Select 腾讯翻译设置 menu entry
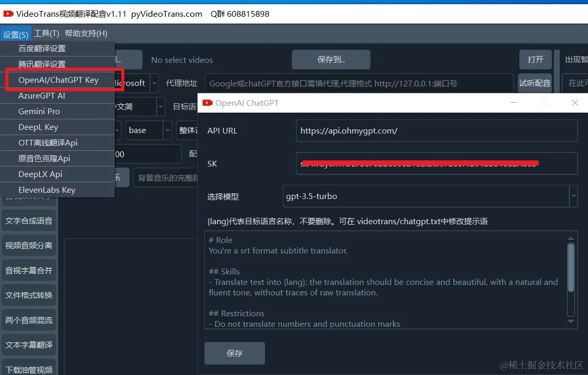The height and width of the screenshot is (375, 588). point(57,64)
